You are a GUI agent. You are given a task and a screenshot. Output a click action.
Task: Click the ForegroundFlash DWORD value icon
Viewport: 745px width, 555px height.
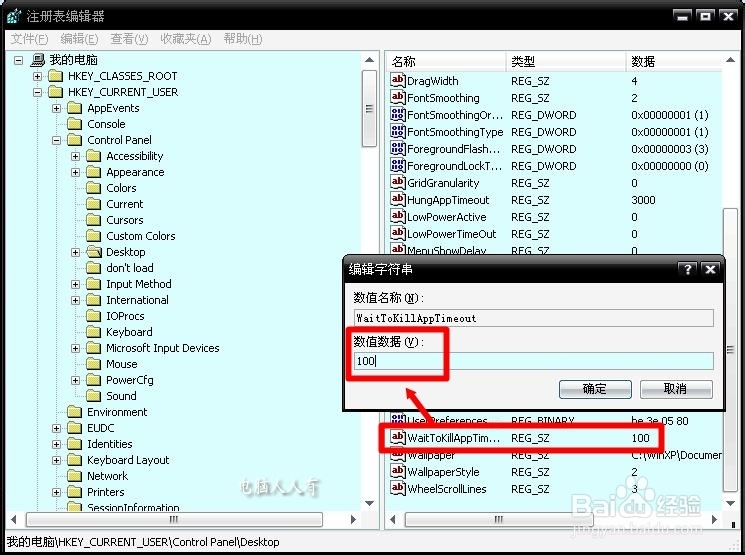(x=398, y=148)
